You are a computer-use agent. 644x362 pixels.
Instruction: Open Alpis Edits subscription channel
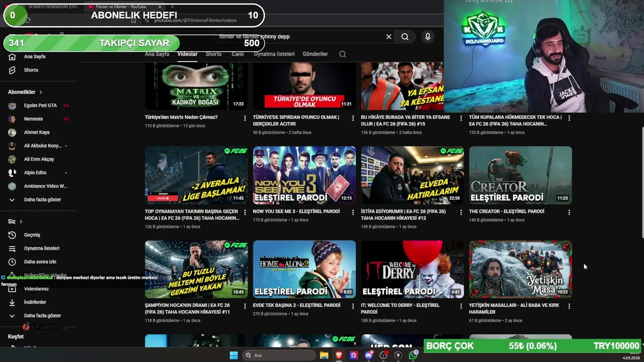[35, 173]
